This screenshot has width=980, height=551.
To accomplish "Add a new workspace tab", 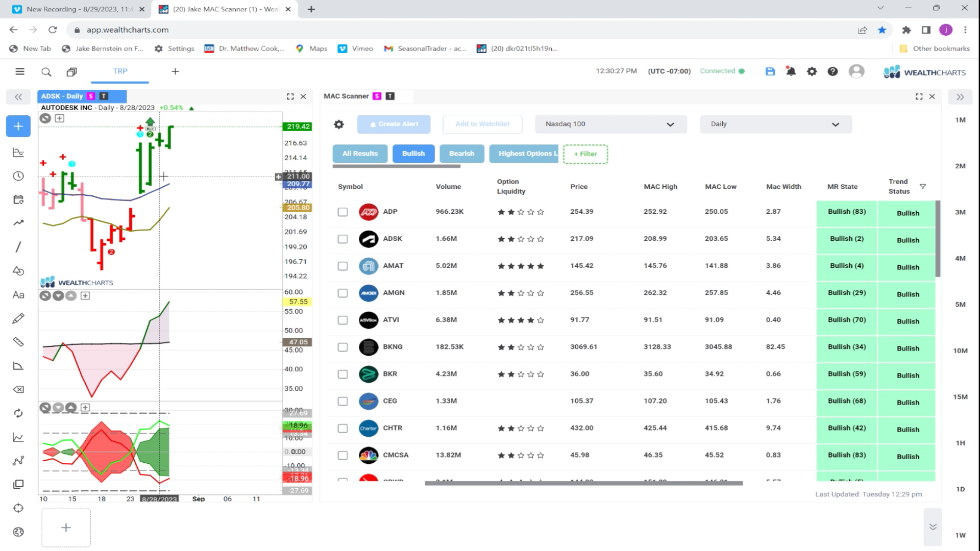I will 175,71.
